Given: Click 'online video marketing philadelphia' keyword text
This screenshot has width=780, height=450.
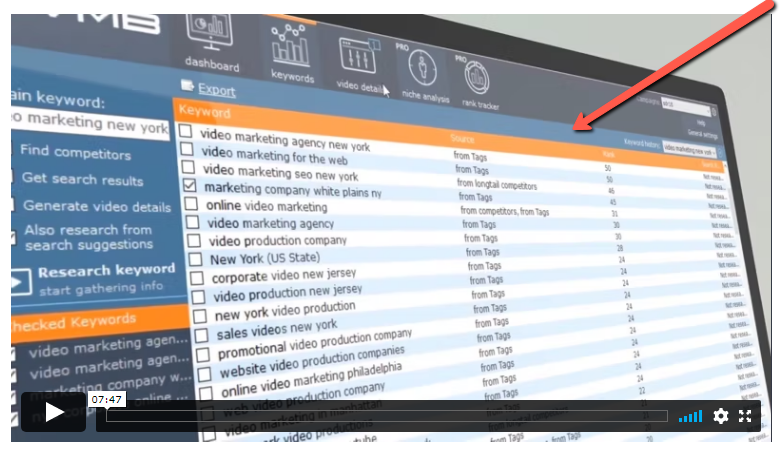Looking at the screenshot, I should [311, 379].
